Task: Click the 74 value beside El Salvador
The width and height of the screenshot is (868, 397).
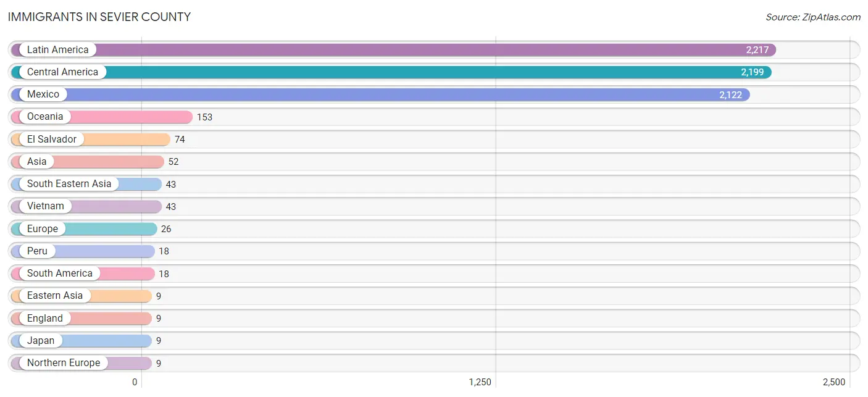Action: (180, 140)
